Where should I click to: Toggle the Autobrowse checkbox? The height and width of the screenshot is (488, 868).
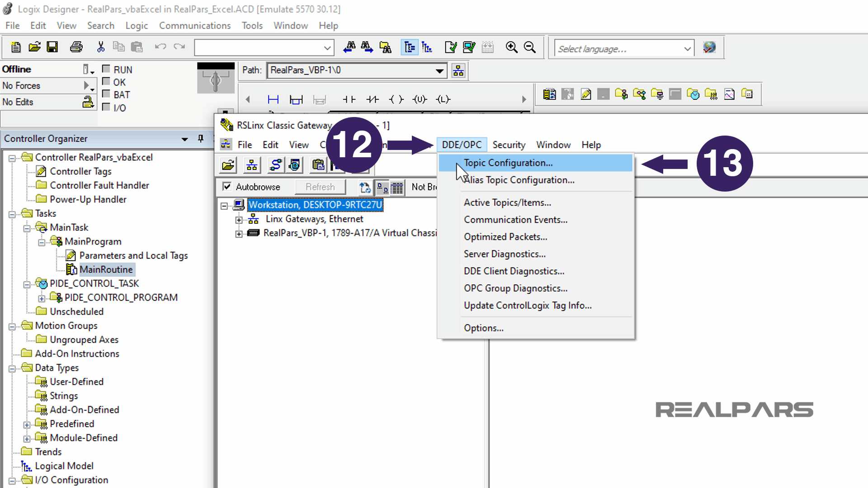coord(227,187)
